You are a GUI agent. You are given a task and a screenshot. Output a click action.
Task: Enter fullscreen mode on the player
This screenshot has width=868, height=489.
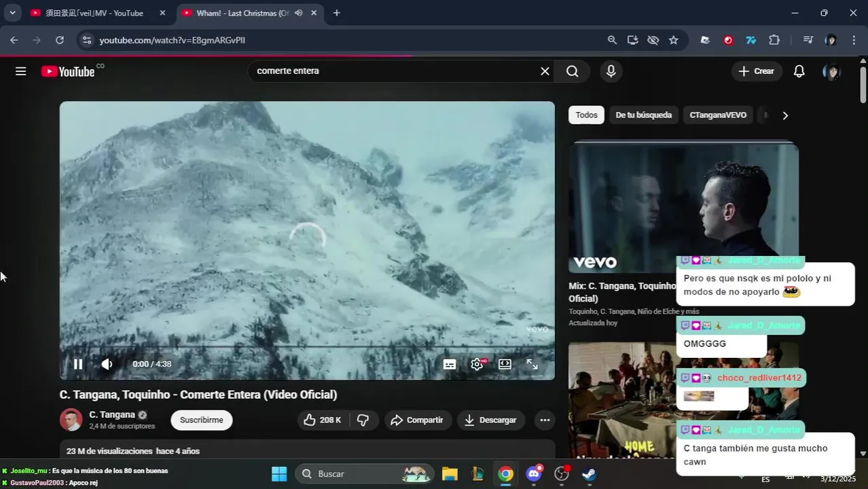pos(532,365)
